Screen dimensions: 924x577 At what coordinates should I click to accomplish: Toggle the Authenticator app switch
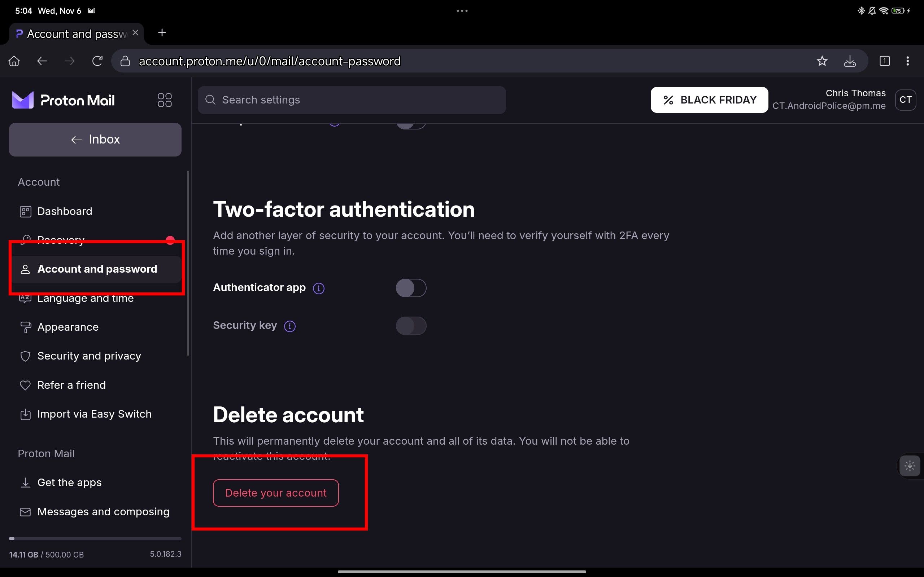(410, 287)
